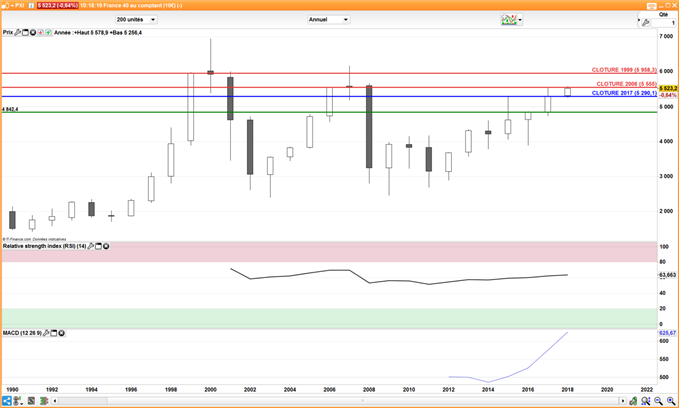Click the MACD value tag 625,67
Image resolution: width=679 pixels, height=408 pixels.
click(667, 333)
